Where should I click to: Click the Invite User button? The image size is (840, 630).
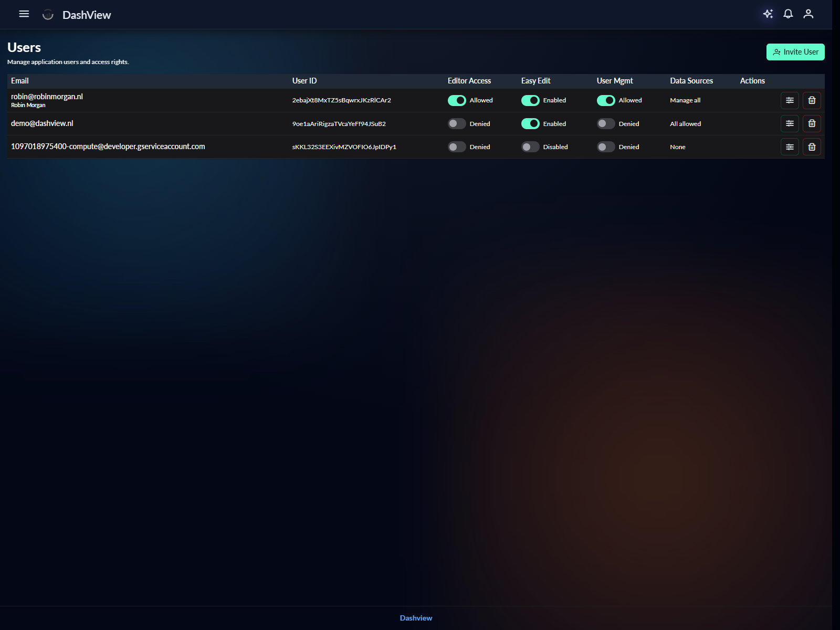pos(795,52)
